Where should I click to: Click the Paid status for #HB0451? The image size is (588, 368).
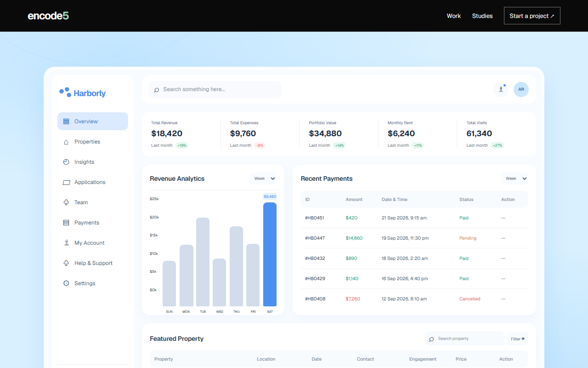[x=464, y=218]
